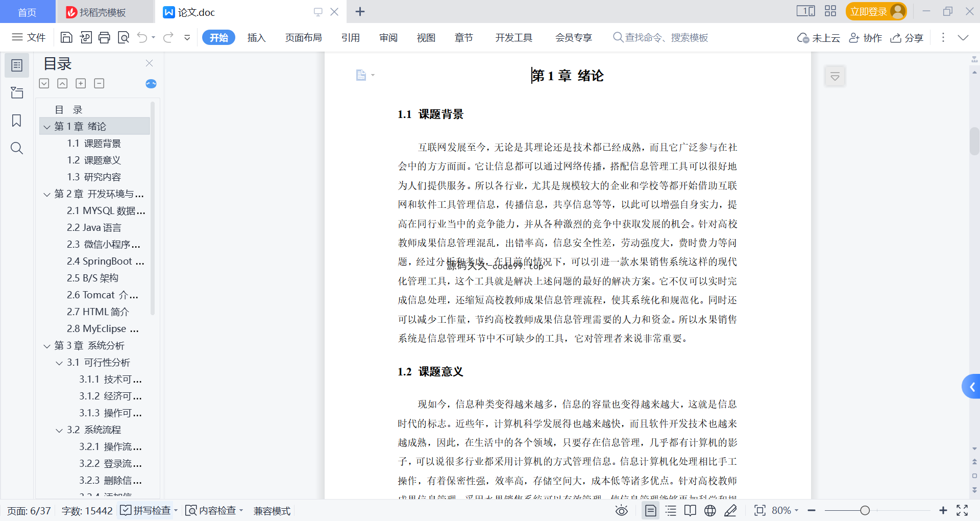Click the Redo arrow
The image size is (980, 521).
point(168,37)
